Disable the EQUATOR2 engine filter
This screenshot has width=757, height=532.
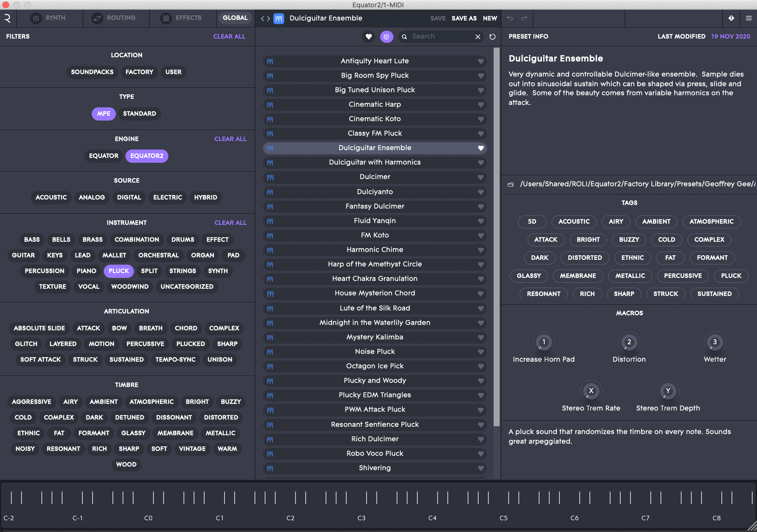click(147, 156)
